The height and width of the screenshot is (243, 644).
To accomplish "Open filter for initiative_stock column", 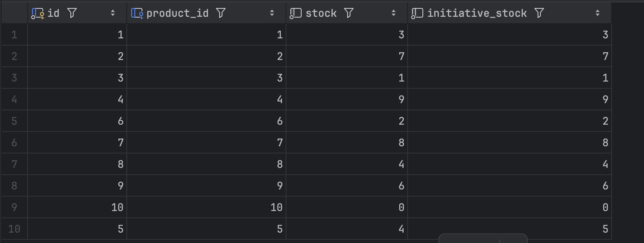I will [539, 13].
